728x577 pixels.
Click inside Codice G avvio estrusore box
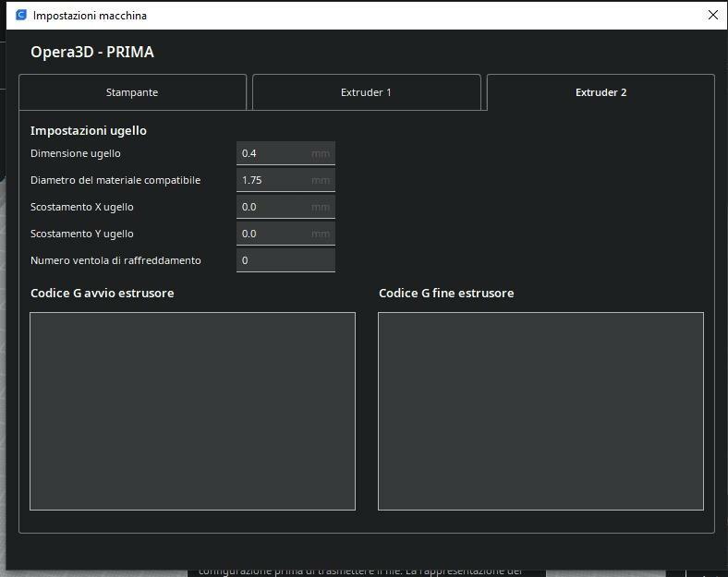(x=193, y=411)
